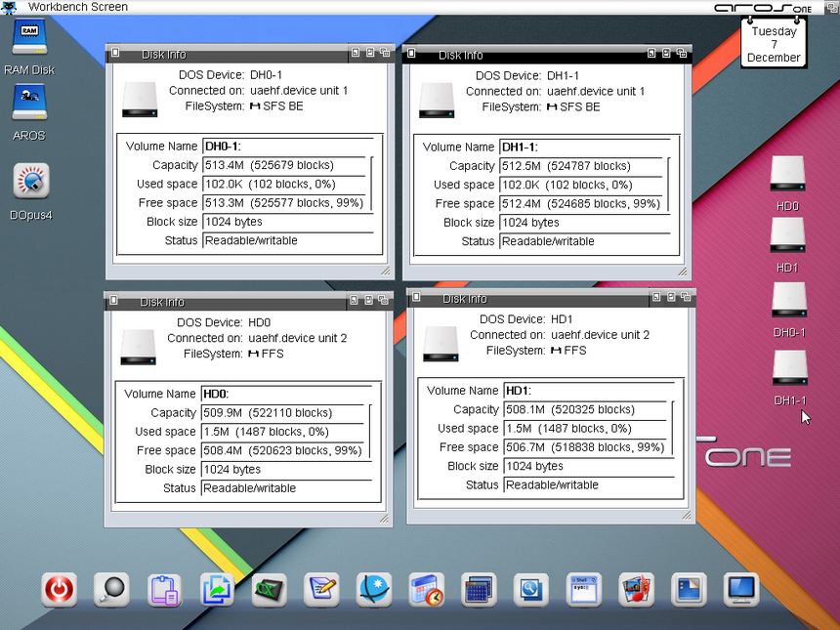Click the monitor screen icon in the dock
The width and height of the screenshot is (840, 630).
point(740,590)
